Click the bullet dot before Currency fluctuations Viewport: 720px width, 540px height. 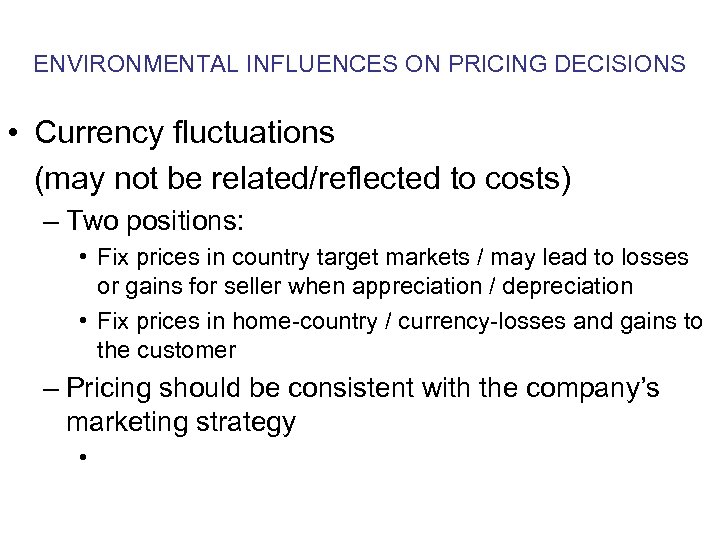pyautogui.click(x=17, y=131)
